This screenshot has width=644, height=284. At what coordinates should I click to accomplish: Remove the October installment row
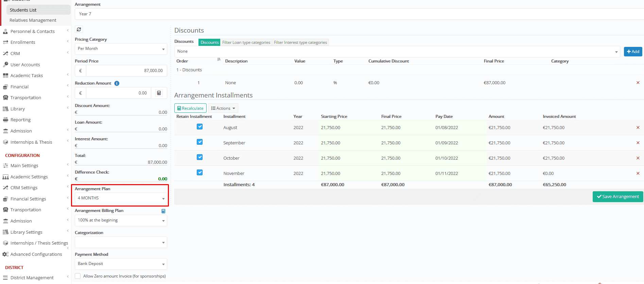[x=638, y=158]
